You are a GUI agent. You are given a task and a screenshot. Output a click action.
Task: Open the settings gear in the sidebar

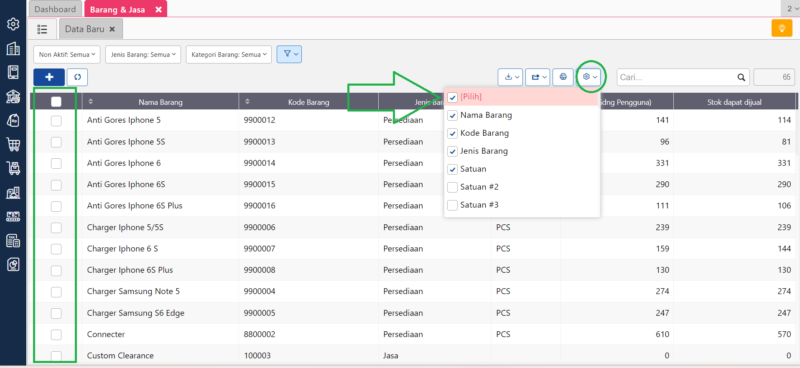pyautogui.click(x=13, y=24)
